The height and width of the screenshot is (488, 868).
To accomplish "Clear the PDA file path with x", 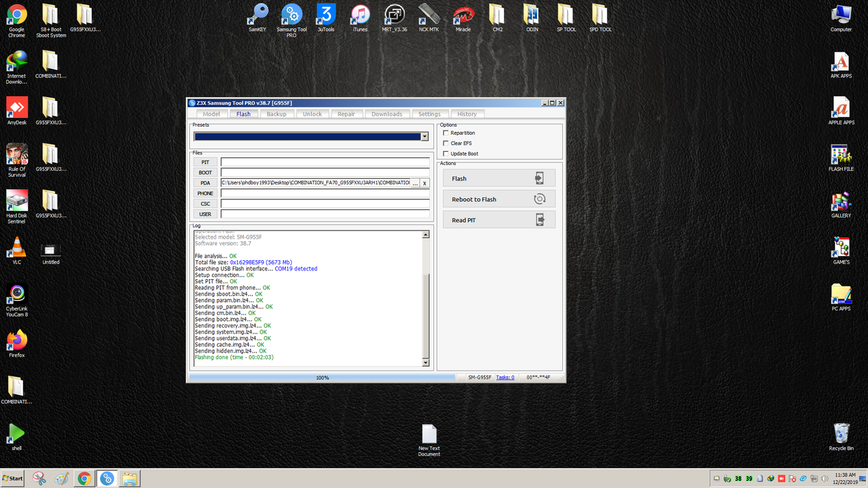I will 425,183.
